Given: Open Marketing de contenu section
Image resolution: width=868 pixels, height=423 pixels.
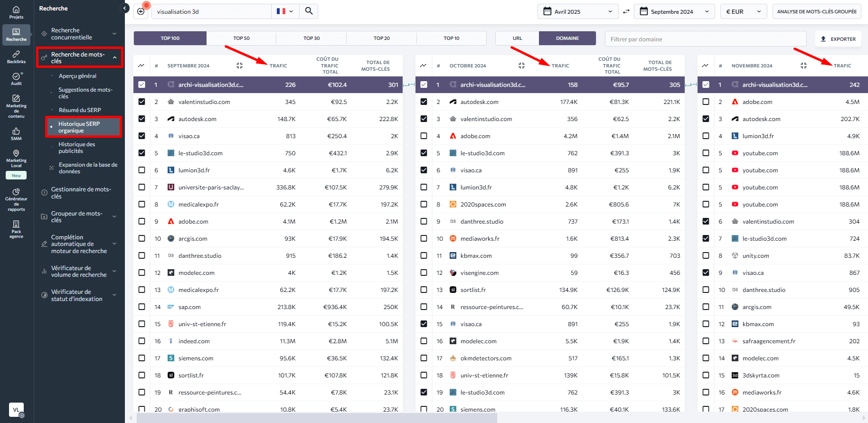Looking at the screenshot, I should 16,106.
